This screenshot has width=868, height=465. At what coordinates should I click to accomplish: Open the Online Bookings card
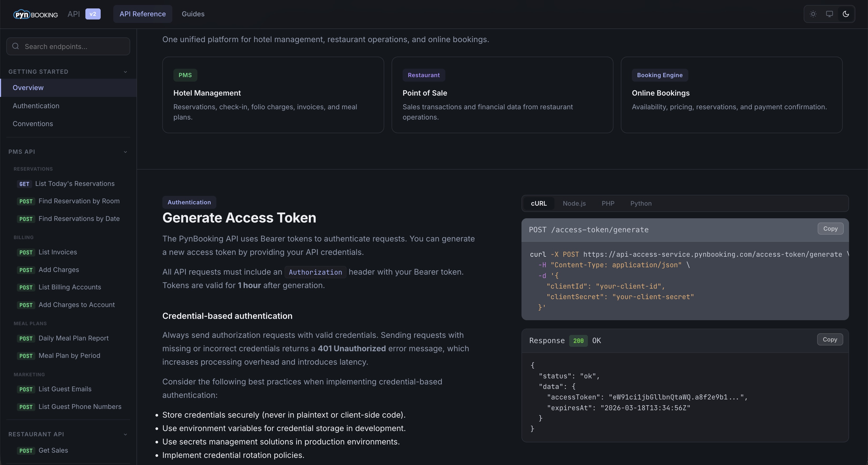pyautogui.click(x=731, y=95)
